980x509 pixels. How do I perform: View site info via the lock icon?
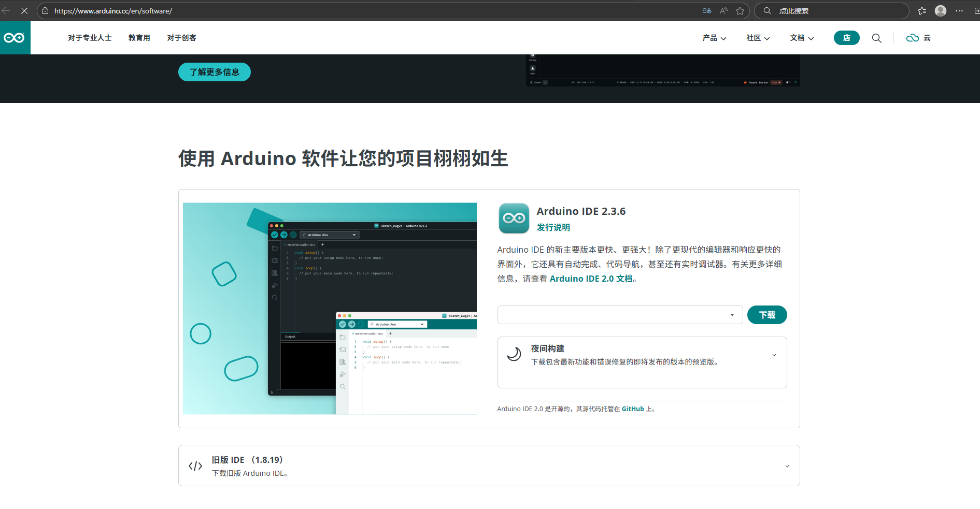click(46, 11)
